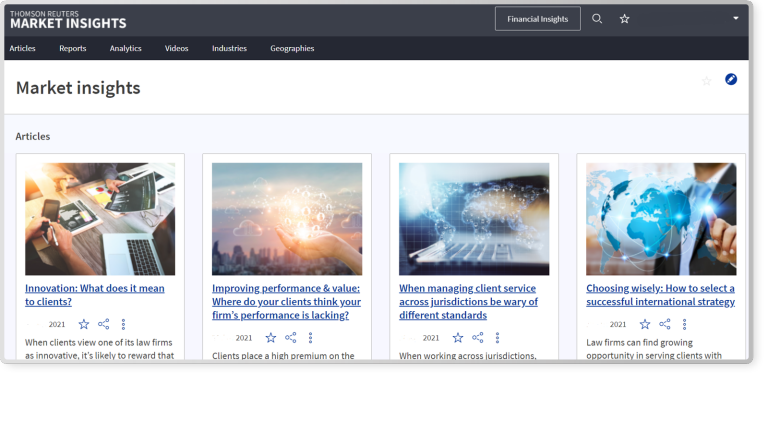
Task: Toggle star on the Innovation article
Action: 84,324
